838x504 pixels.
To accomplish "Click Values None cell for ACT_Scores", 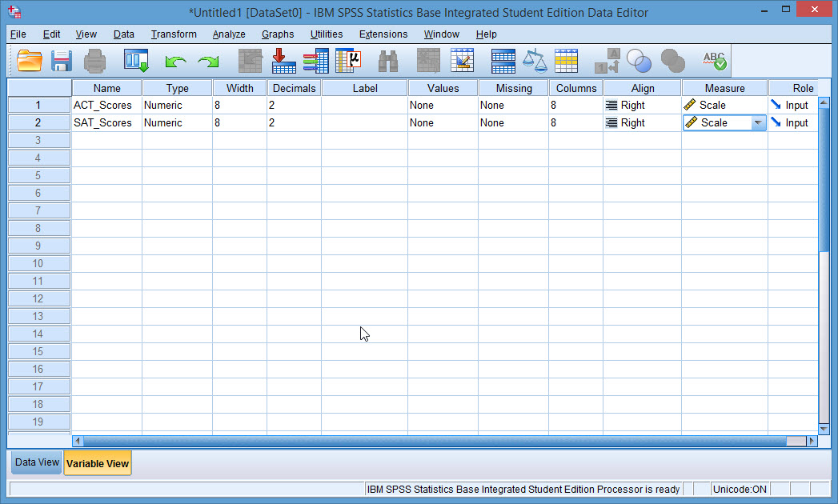I will tap(443, 106).
